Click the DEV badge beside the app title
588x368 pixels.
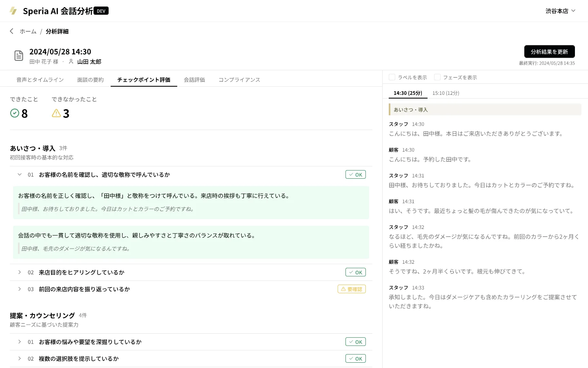click(x=101, y=11)
